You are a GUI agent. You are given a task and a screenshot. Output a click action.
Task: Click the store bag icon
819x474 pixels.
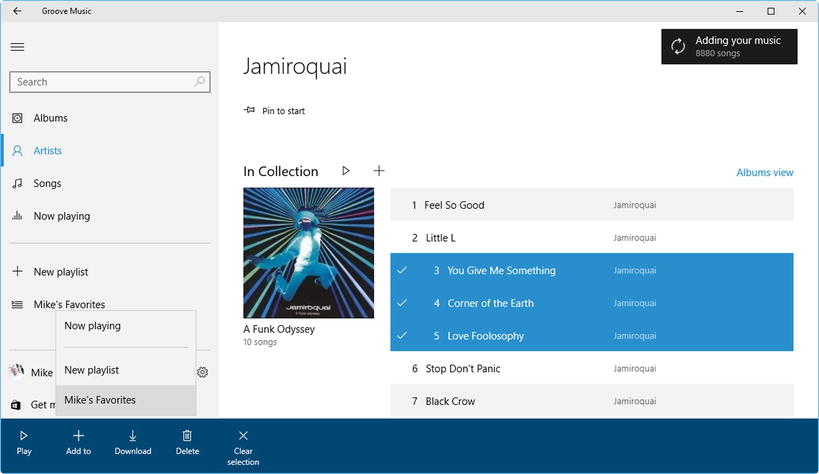pyautogui.click(x=16, y=405)
